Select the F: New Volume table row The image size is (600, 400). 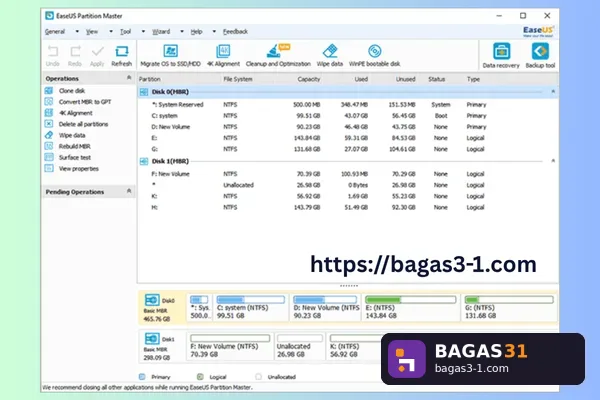[x=347, y=174]
